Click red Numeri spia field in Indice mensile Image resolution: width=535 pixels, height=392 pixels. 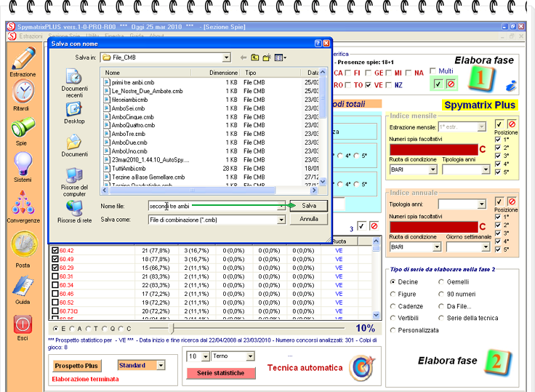point(434,150)
